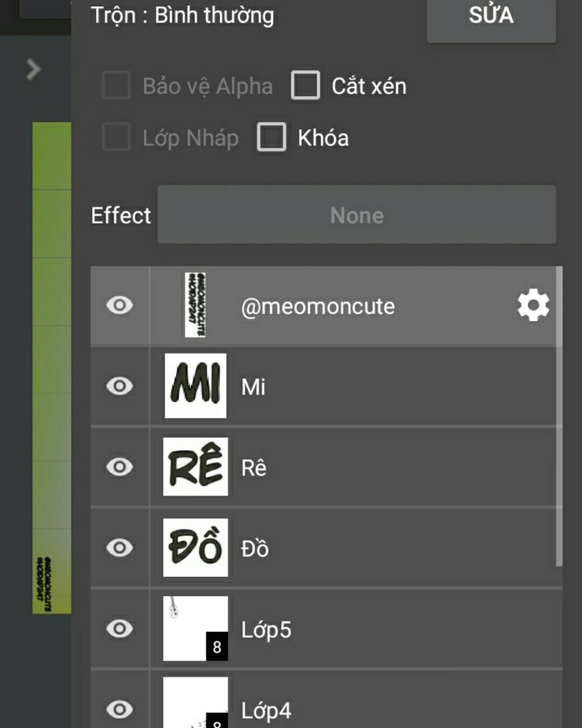Select the Đồ layer name

coord(255,549)
